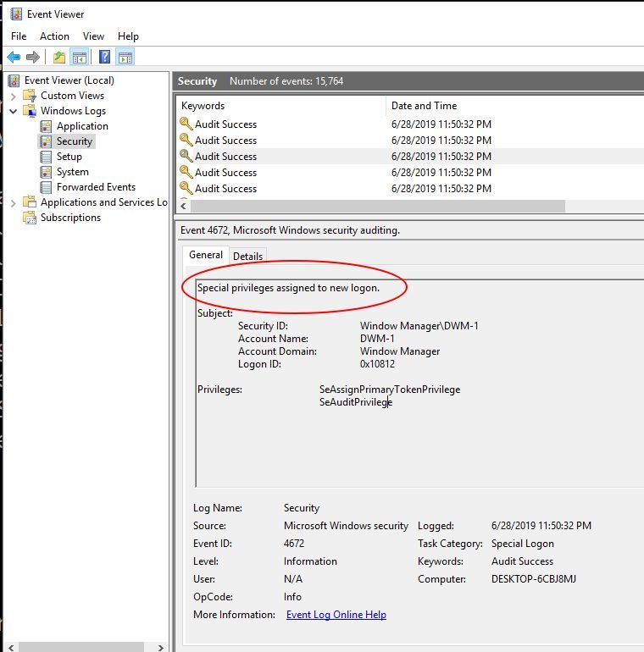Click the Logged value 6/28/2019 11:50:32 PM
The height and width of the screenshot is (652, 644).
tap(541, 526)
